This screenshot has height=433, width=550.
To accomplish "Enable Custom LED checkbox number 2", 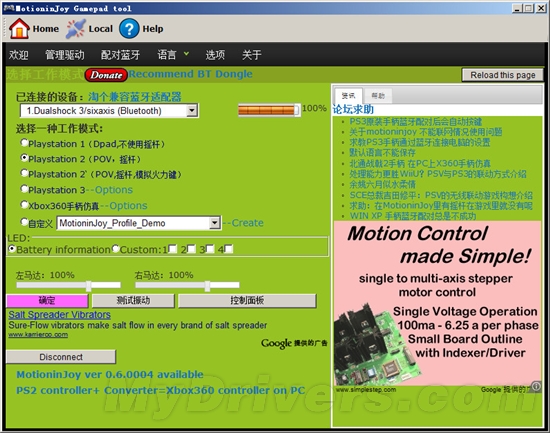I will 192,249.
